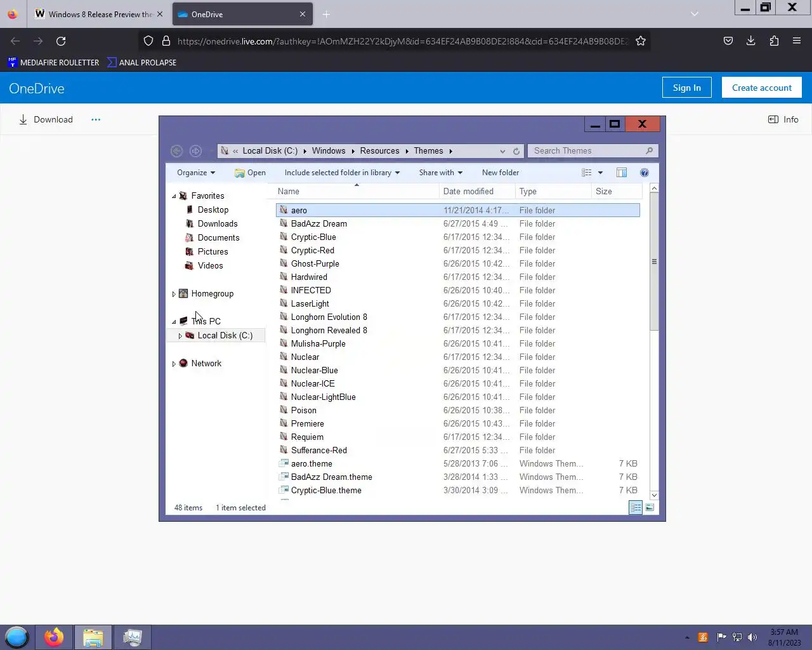Image resolution: width=812 pixels, height=650 pixels.
Task: Click Open in the Explorer toolbar
Action: point(250,173)
